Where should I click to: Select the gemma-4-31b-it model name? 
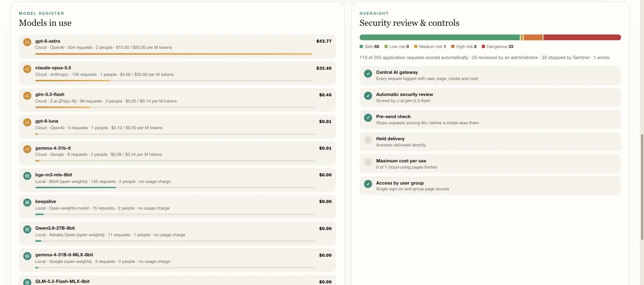click(53, 148)
